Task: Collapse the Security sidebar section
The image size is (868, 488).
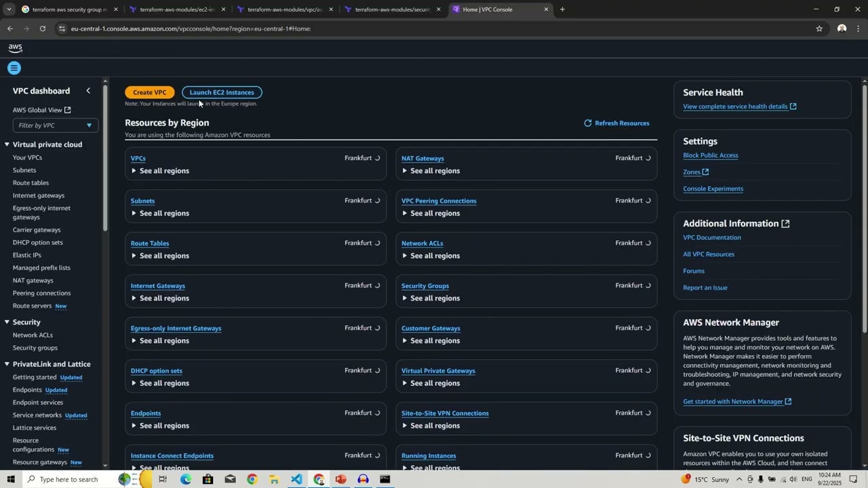Action: tap(7, 322)
